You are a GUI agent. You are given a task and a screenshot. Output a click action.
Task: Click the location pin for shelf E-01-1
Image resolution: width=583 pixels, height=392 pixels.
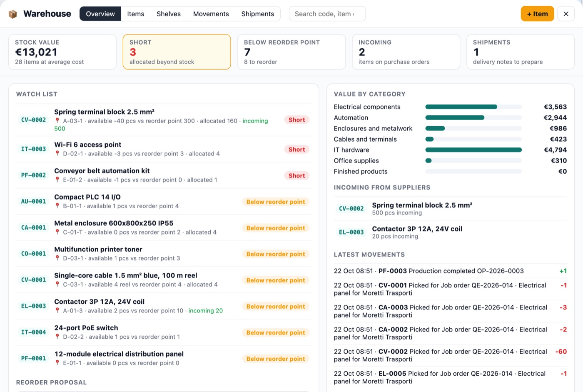tap(57, 363)
